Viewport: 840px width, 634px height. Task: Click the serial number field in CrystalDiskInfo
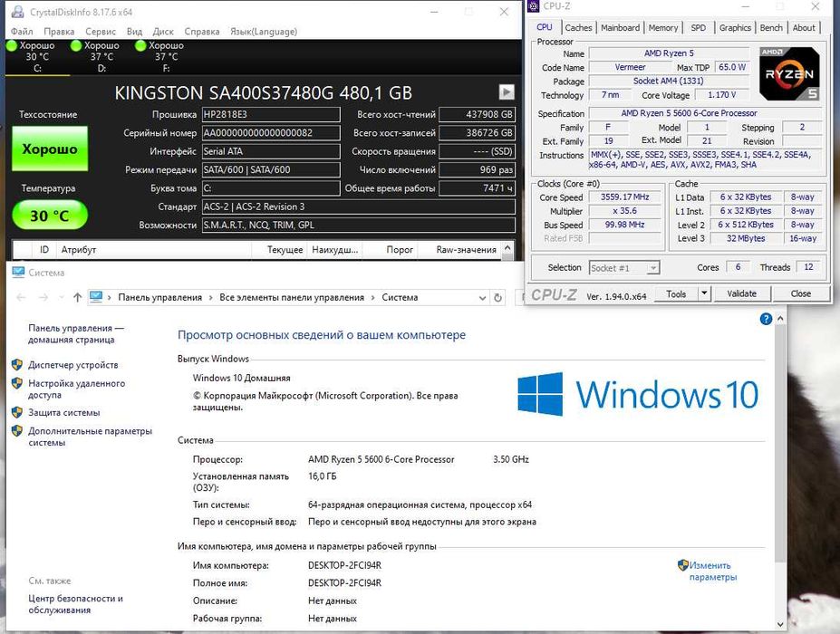point(271,133)
